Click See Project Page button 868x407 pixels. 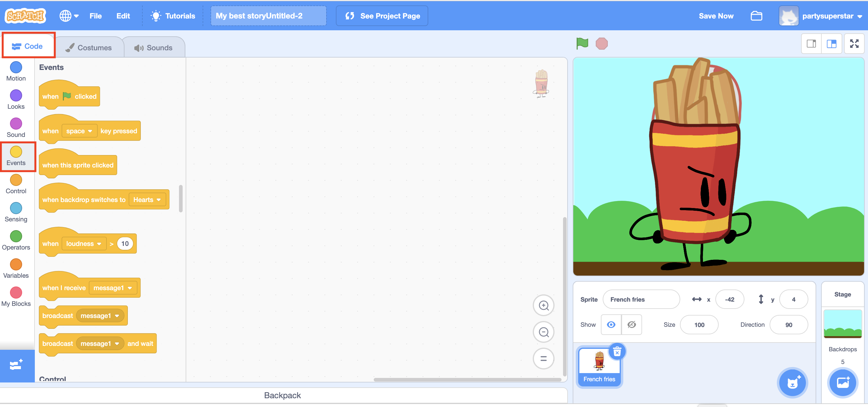[x=382, y=16]
